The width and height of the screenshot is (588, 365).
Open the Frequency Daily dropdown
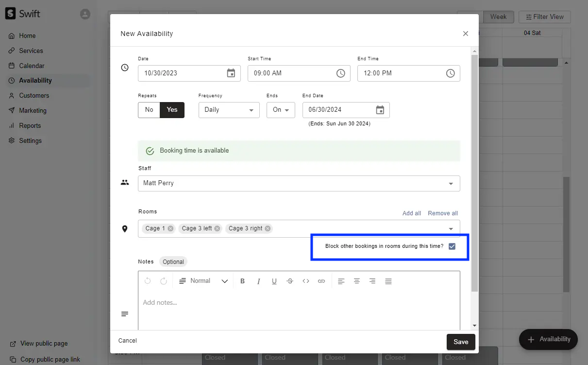click(x=229, y=110)
